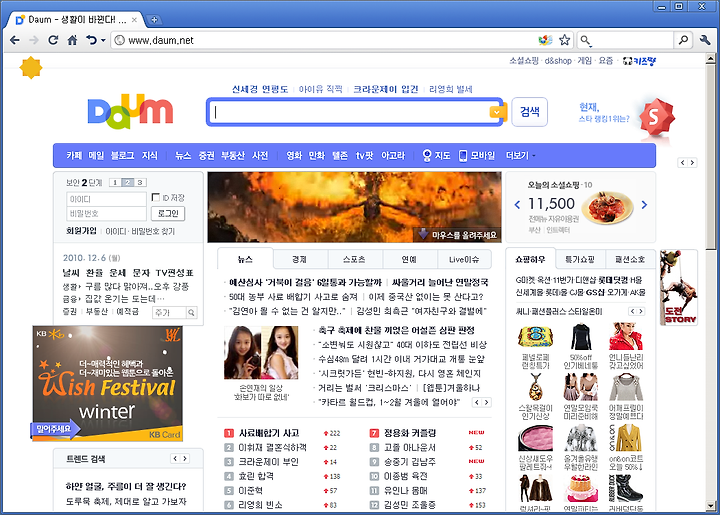
Task: Open the wrench settings menu
Action: coord(705,40)
